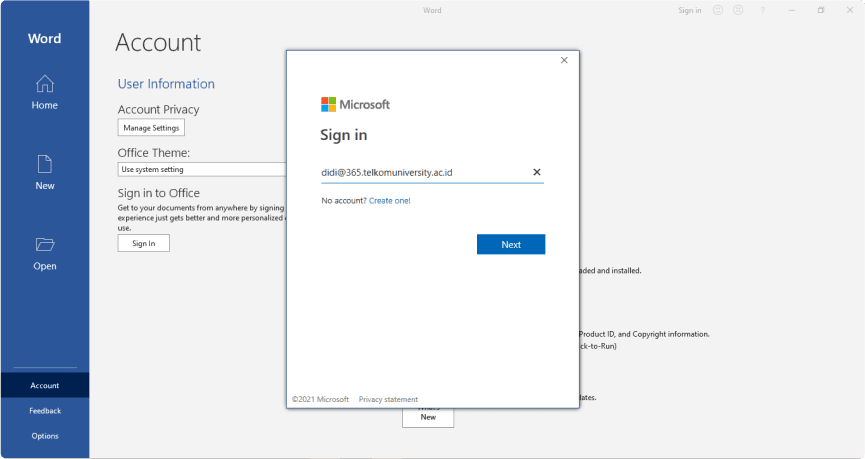Clear the email field with X icon
This screenshot has height=459, width=865.
tap(537, 172)
